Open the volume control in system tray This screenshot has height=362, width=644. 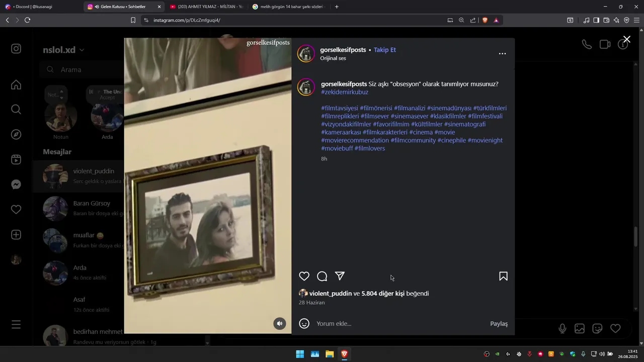click(x=602, y=354)
